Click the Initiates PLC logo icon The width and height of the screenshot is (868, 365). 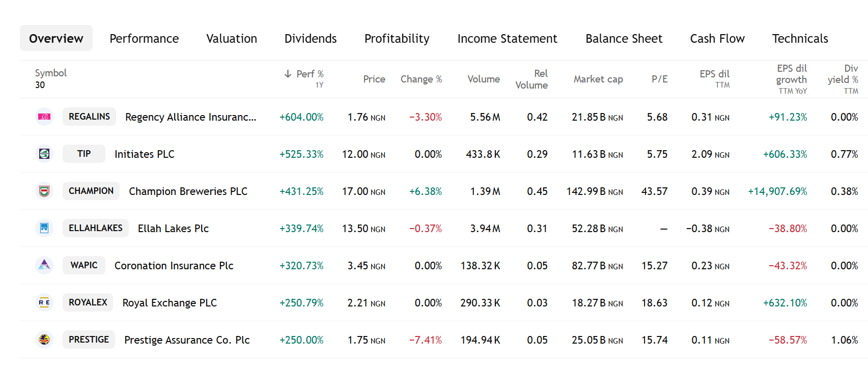pos(44,154)
